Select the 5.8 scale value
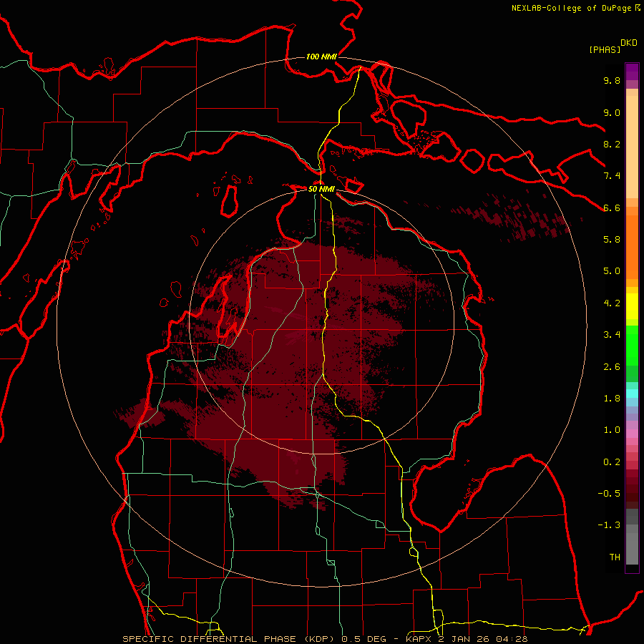 click(612, 239)
